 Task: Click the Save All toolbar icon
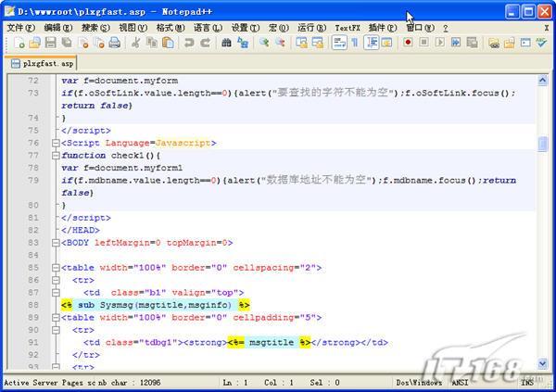(x=67, y=43)
